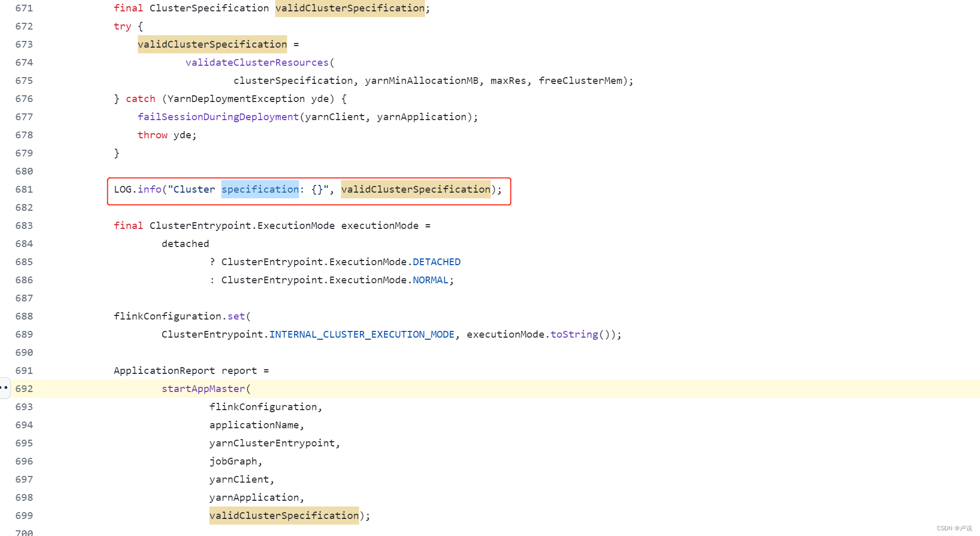Select line number 699

pyautogui.click(x=24, y=516)
